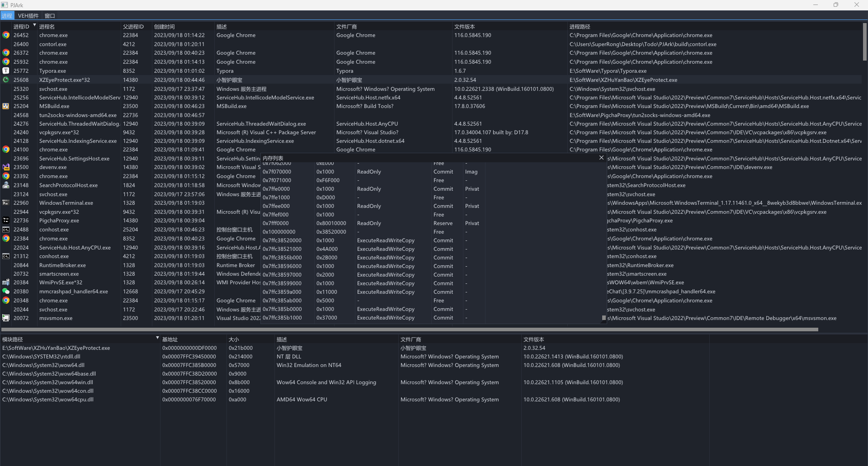
Task: Select the Typora.exe process name
Action: point(52,71)
